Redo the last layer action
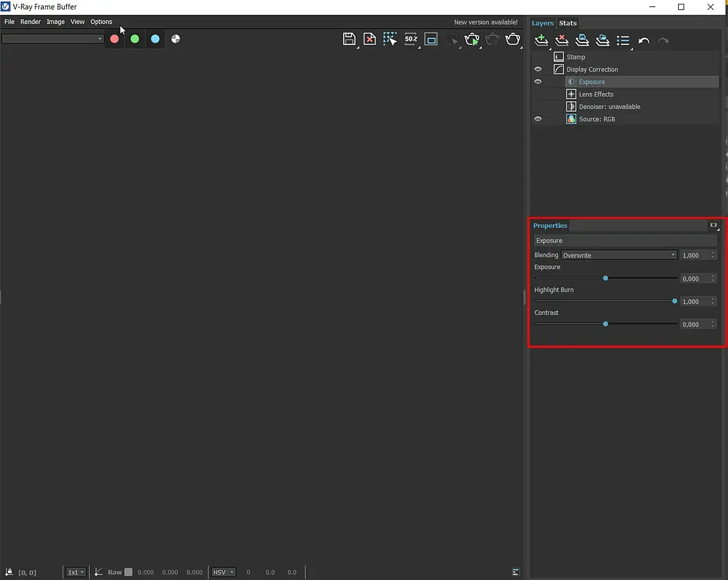728x580 pixels. (663, 40)
